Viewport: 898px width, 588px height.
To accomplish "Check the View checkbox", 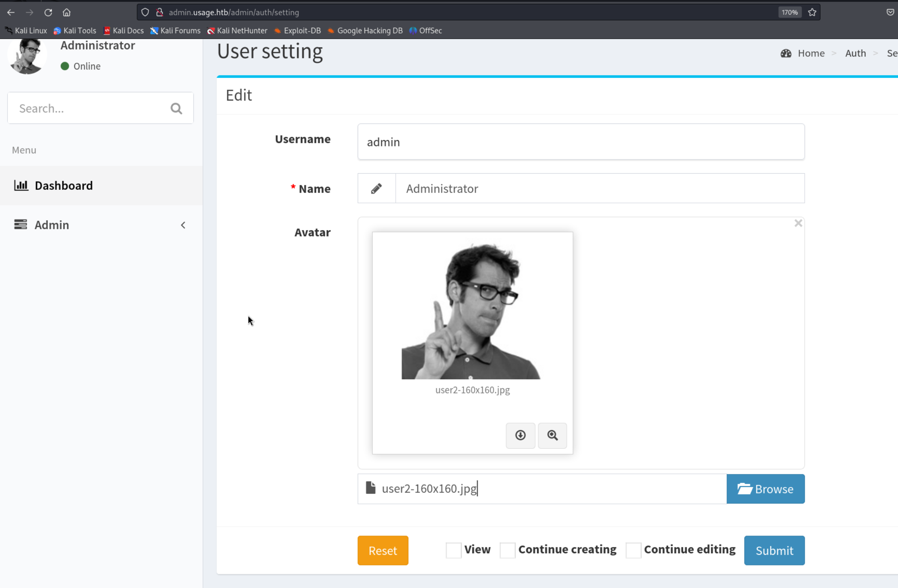I will 453,550.
